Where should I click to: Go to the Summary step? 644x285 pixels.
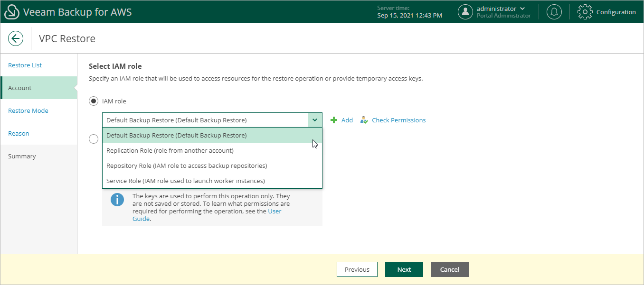pos(22,156)
